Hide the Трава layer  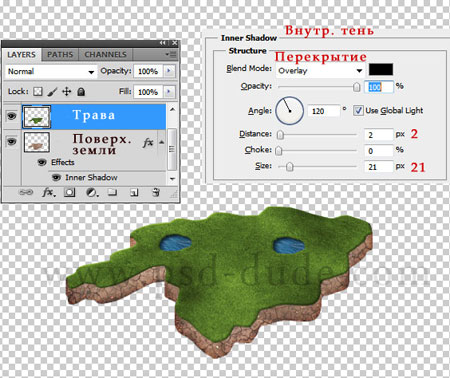[x=12, y=116]
